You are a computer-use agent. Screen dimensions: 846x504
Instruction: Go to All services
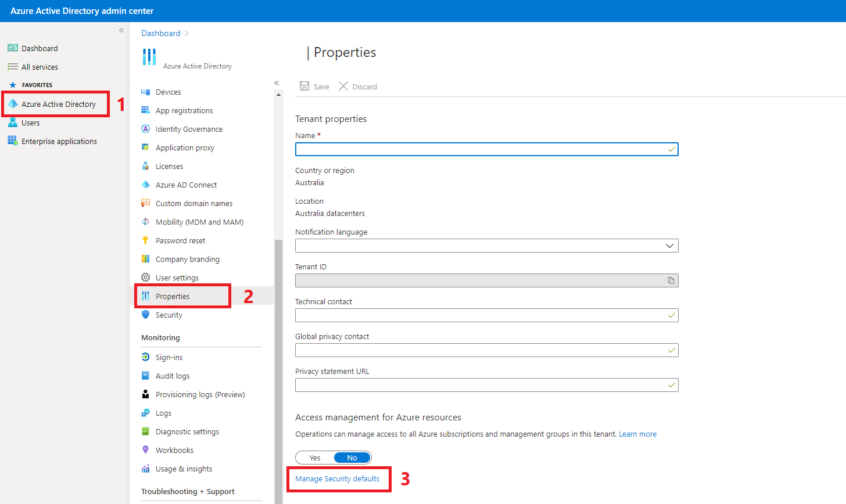(x=40, y=67)
